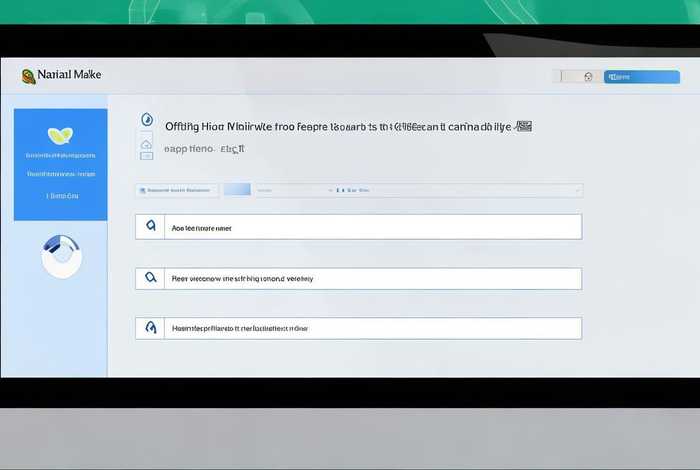Select the second sidebar menu item
This screenshot has width=700, height=470.
[60, 174]
